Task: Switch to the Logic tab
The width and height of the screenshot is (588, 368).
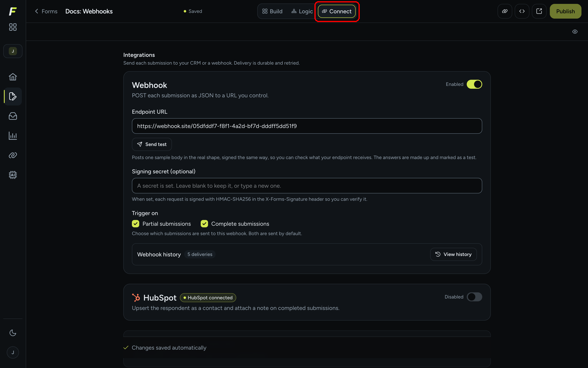Action: (x=302, y=11)
